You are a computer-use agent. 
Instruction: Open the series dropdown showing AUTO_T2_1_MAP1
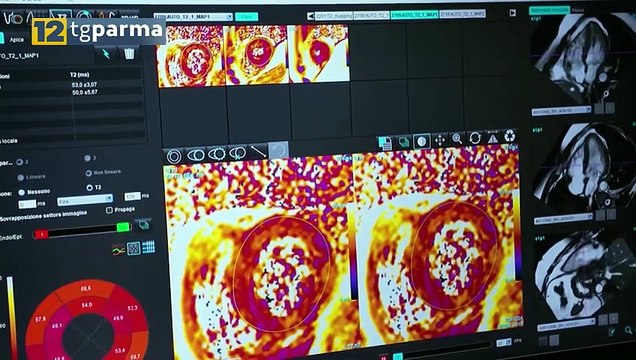(193, 17)
